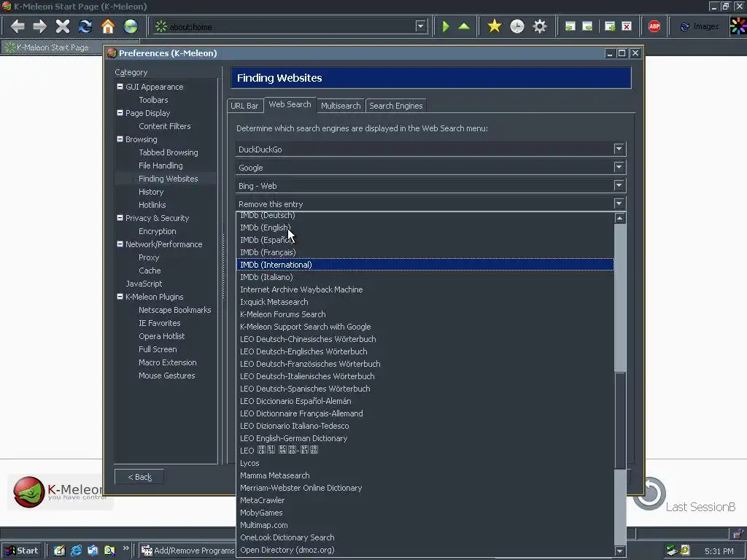
Task: Click the Outlook Express quick launch icon
Action: [93, 551]
